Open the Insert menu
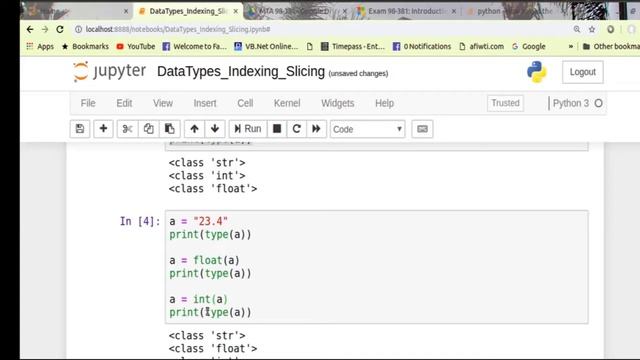 point(205,103)
